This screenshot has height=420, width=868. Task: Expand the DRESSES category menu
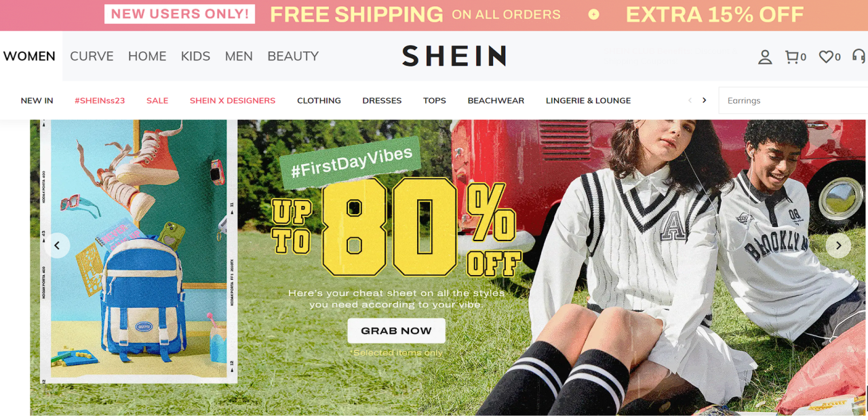382,100
